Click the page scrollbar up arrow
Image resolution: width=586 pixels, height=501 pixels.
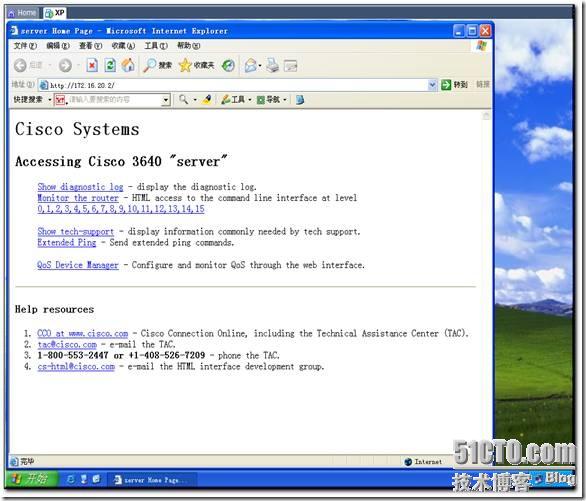coord(486,116)
